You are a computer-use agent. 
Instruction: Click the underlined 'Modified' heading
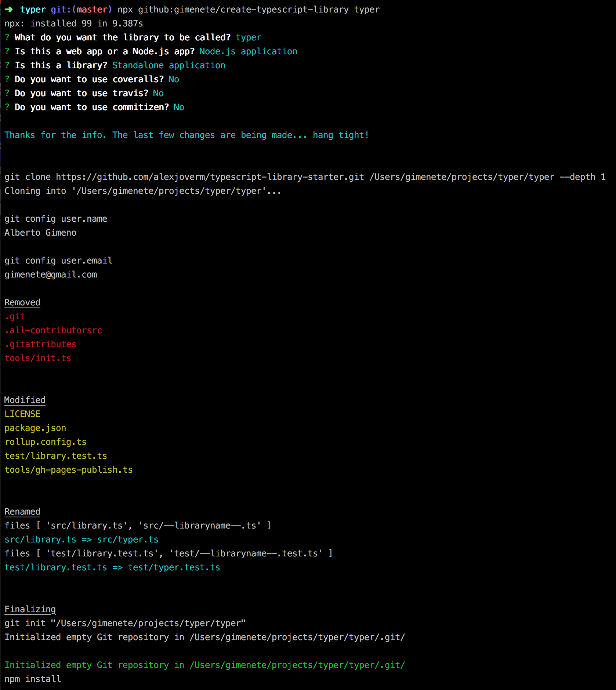click(25, 400)
